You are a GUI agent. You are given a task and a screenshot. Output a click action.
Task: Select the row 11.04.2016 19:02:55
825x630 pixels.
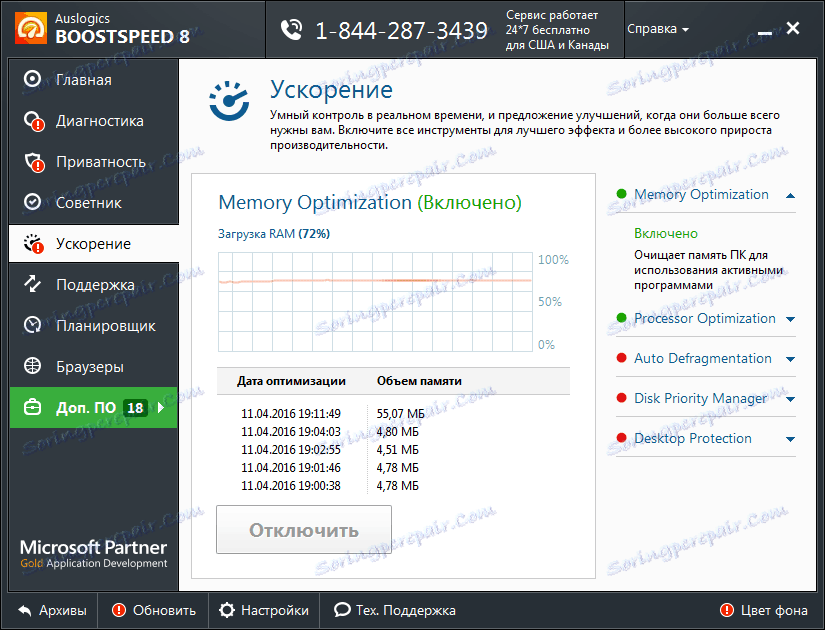tap(330, 449)
